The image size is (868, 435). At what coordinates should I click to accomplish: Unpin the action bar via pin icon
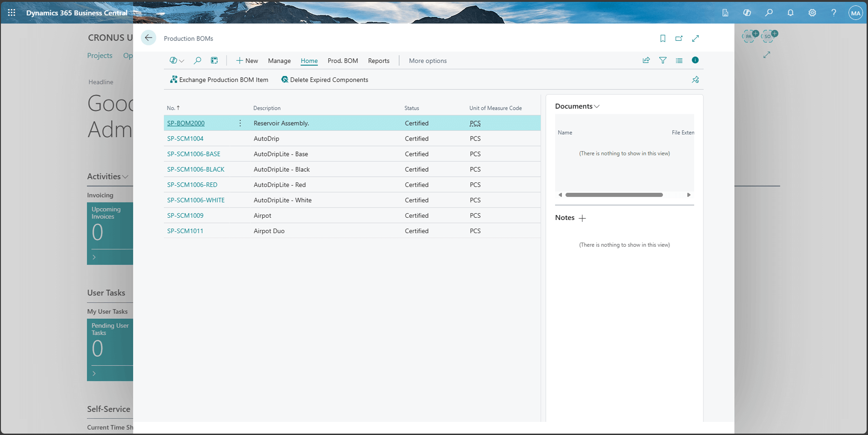(695, 80)
